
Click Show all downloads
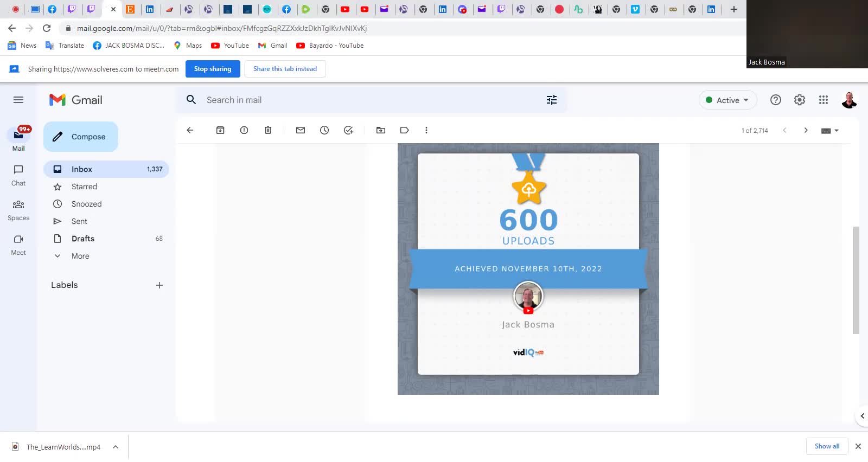click(x=827, y=446)
